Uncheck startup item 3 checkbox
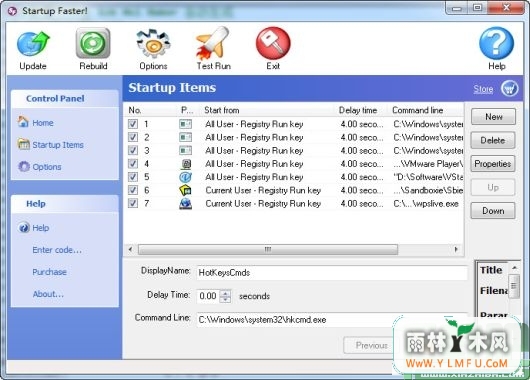 click(x=133, y=150)
